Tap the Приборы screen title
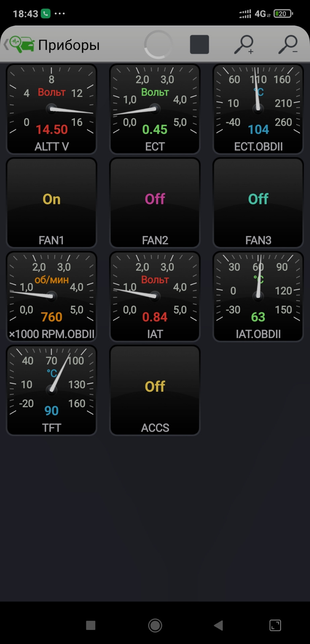 point(69,45)
